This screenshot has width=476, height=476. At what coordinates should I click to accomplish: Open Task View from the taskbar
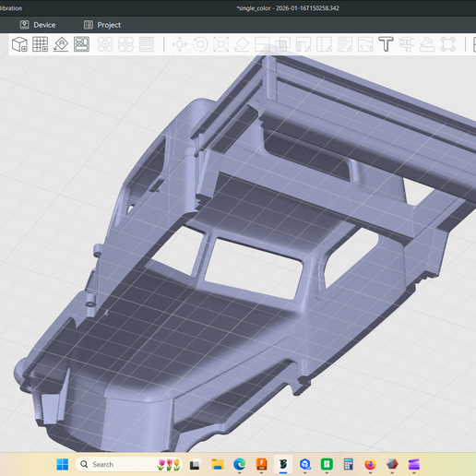click(196, 465)
